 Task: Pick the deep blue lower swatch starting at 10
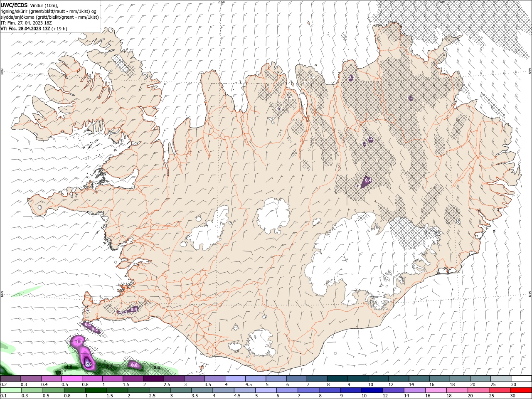coord(371,390)
